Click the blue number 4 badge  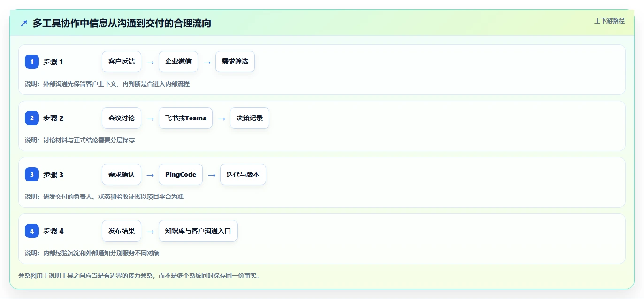(32, 231)
